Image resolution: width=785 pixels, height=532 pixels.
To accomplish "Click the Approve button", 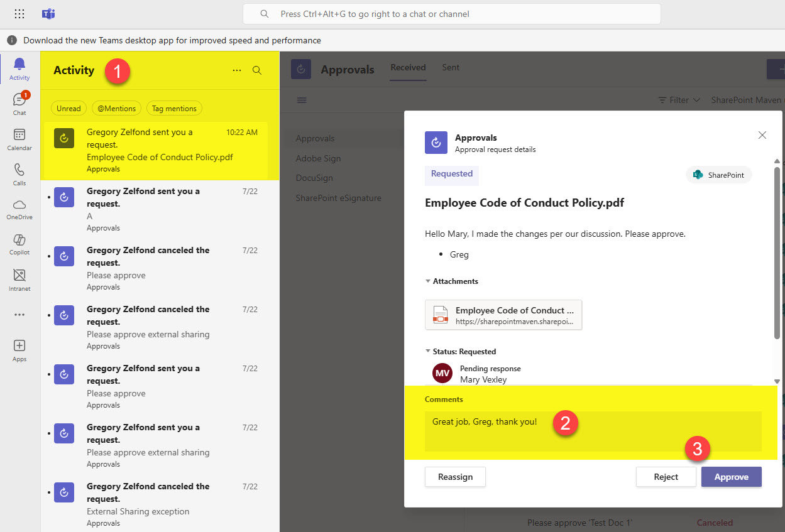I will (731, 477).
